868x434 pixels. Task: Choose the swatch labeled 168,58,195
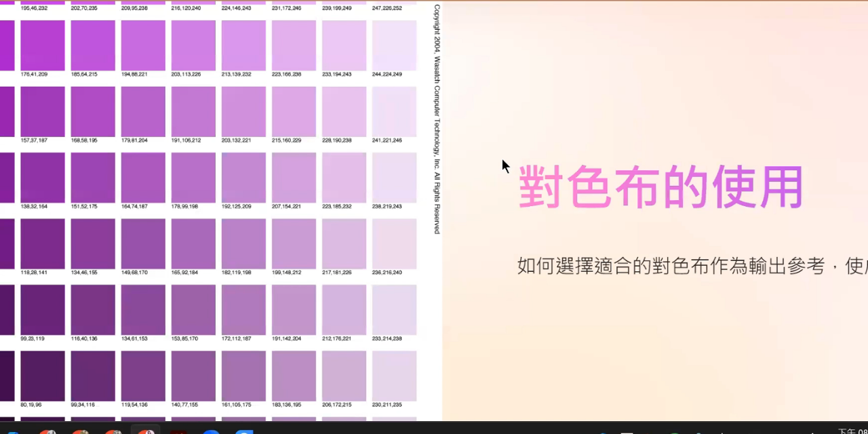click(x=93, y=111)
